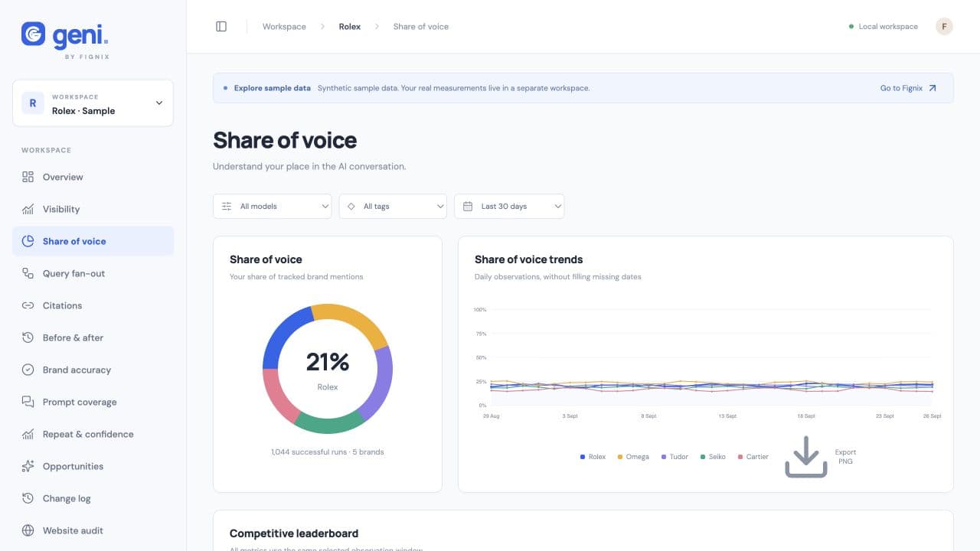This screenshot has width=980, height=551.
Task: Open Query fan-out in the sidebar
Action: (x=93, y=273)
